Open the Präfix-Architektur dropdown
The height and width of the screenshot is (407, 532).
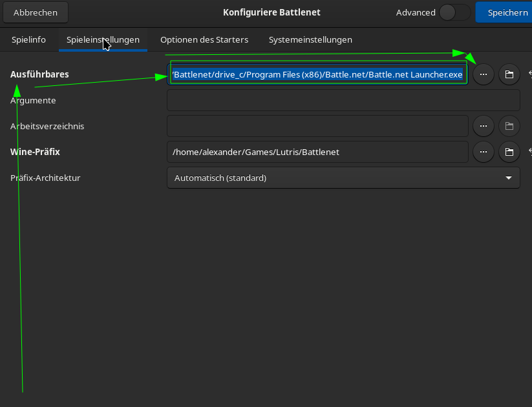pyautogui.click(x=343, y=178)
